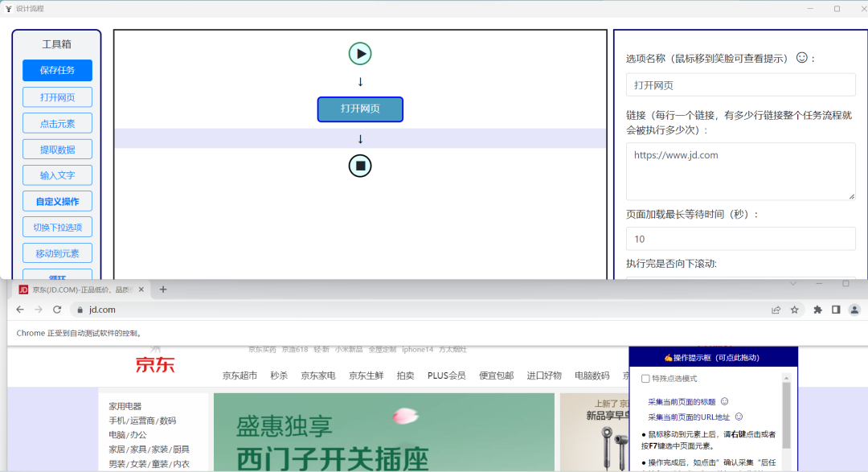The image size is (868, 472).
Task: Open Chrome's tab search chevron
Action: (793, 284)
